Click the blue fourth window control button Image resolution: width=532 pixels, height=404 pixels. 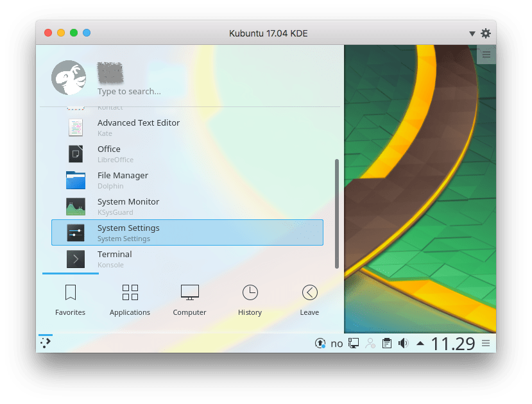[x=87, y=33]
